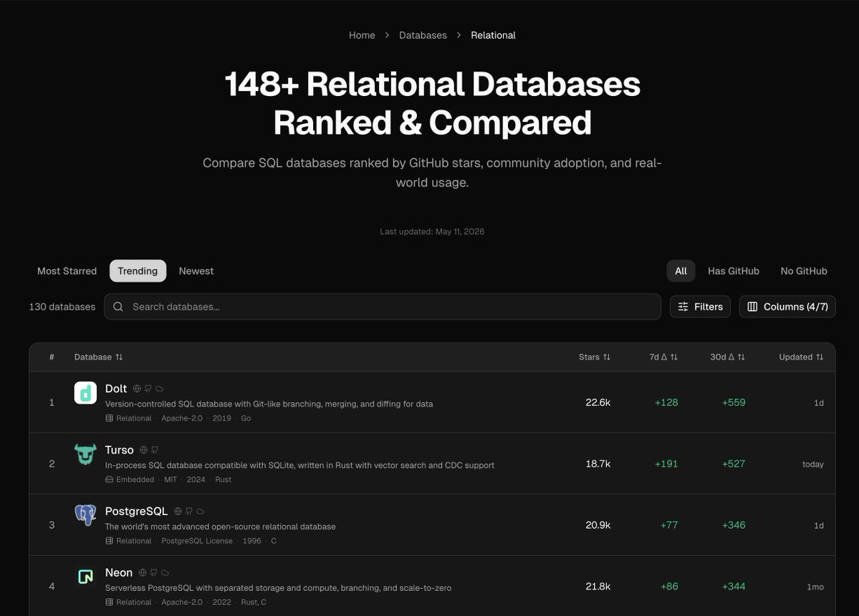Screen dimensions: 859x616
Task: Open PostgreSQL's website globe icon
Action: [178, 511]
